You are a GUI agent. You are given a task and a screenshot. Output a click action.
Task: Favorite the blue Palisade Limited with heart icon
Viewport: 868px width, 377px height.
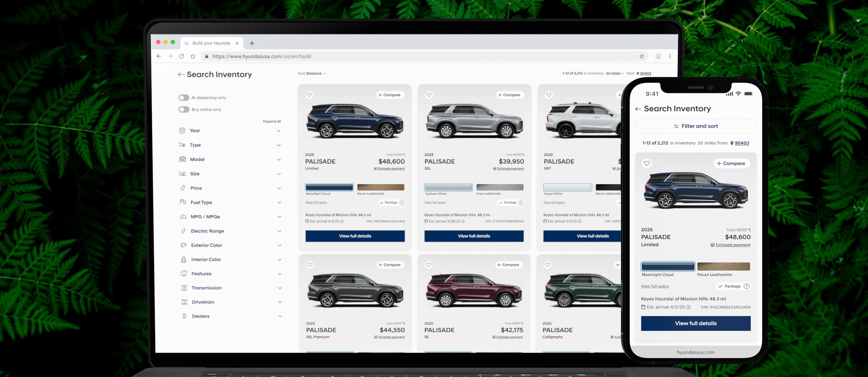[x=309, y=95]
